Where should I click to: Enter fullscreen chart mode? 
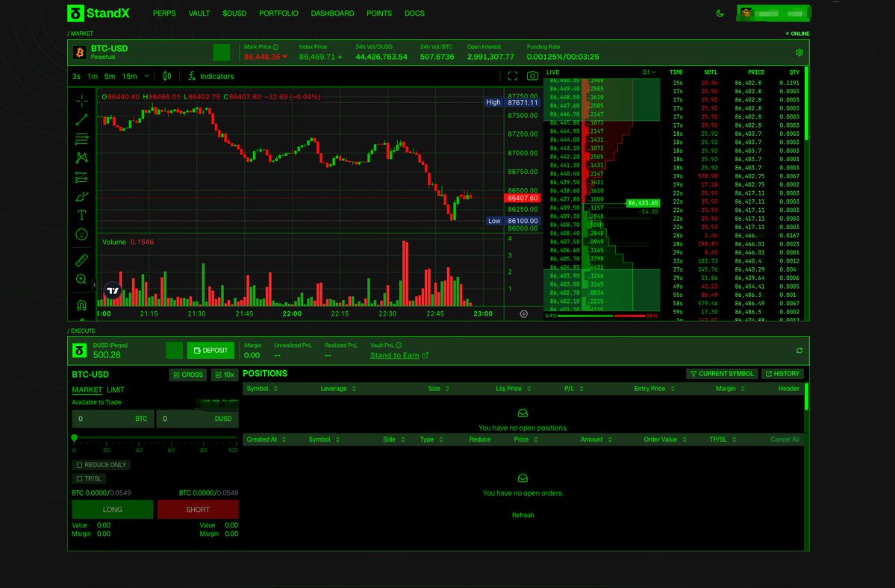coord(513,76)
